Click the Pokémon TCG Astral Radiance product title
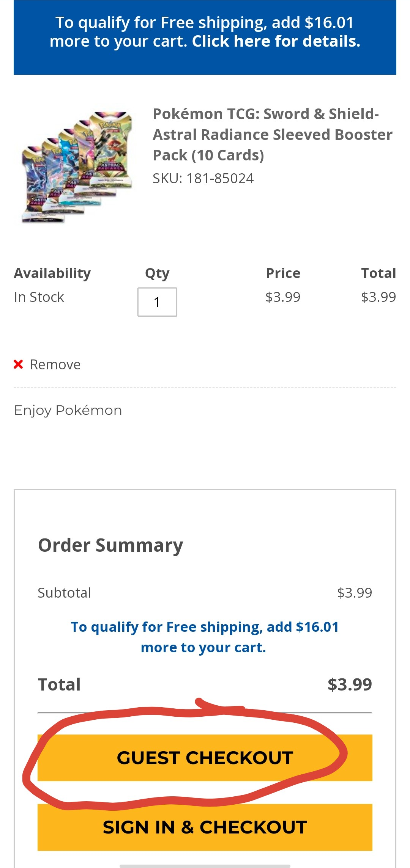Screen dimensions: 410x868 [x=272, y=135]
